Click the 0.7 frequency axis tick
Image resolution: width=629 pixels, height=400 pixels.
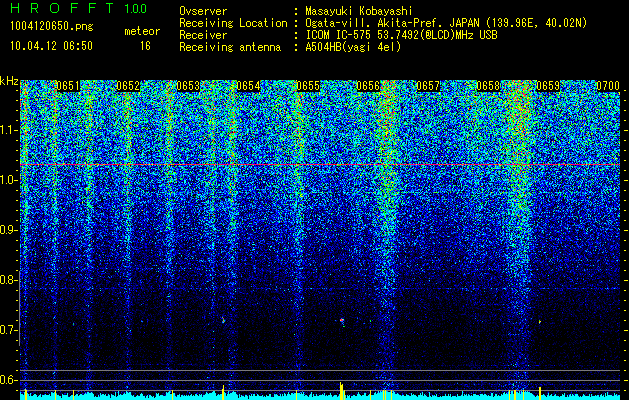coord(8,330)
